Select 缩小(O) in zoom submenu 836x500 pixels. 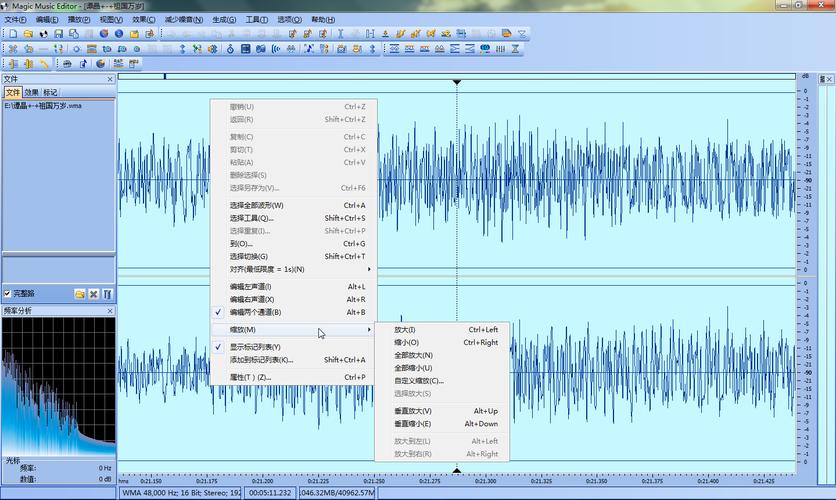pos(442,343)
